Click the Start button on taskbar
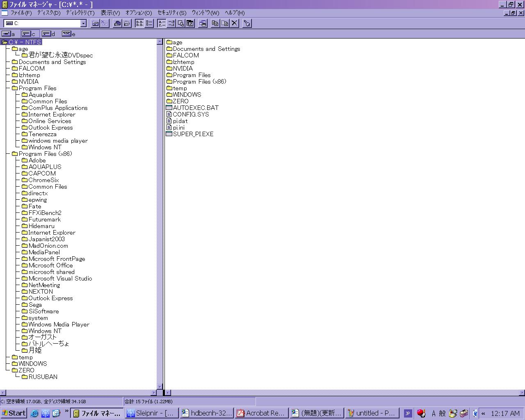Screen dimensions: 525x420 coord(14,413)
